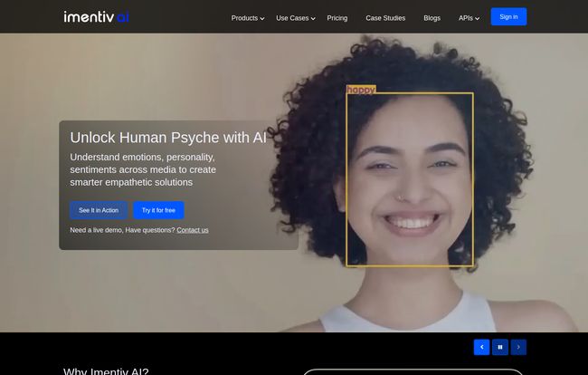This screenshot has width=588, height=375.
Task: Click Try it for free button
Action: tap(158, 210)
